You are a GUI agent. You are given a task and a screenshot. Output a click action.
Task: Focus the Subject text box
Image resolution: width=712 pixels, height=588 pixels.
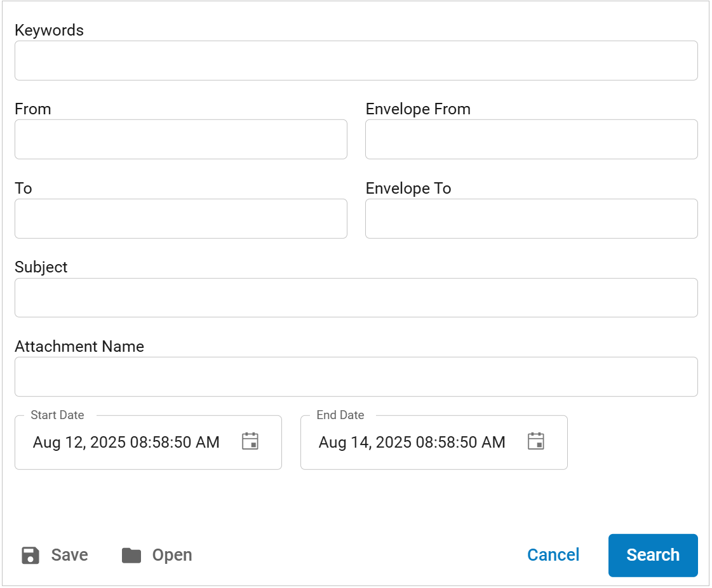pos(356,298)
